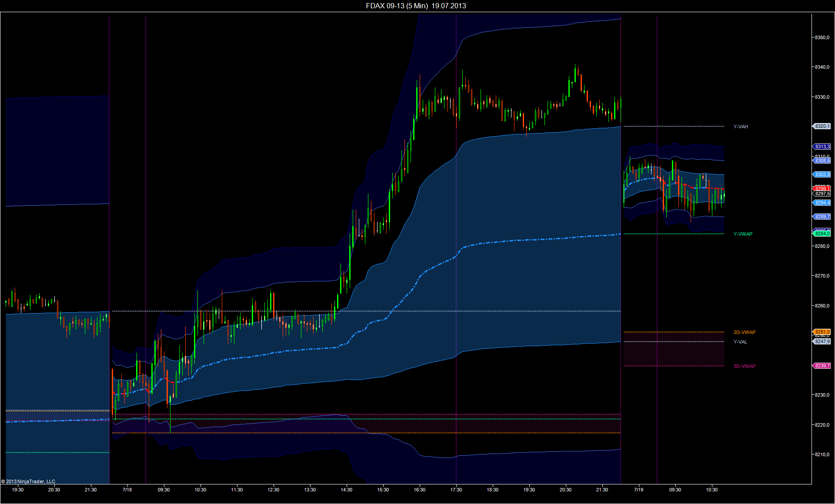
Task: Select the red "8299,1" price marker
Action: tap(822, 189)
